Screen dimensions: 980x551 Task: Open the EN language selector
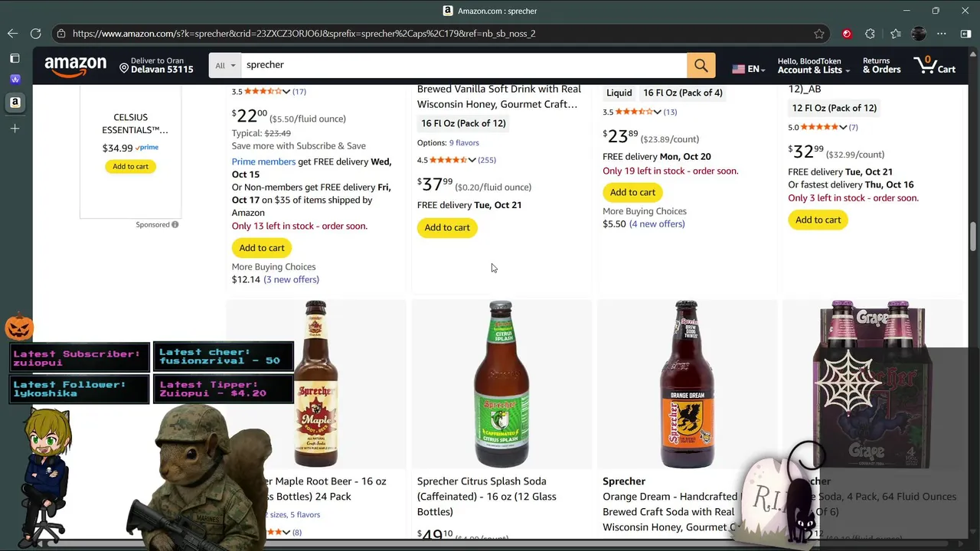coord(750,69)
